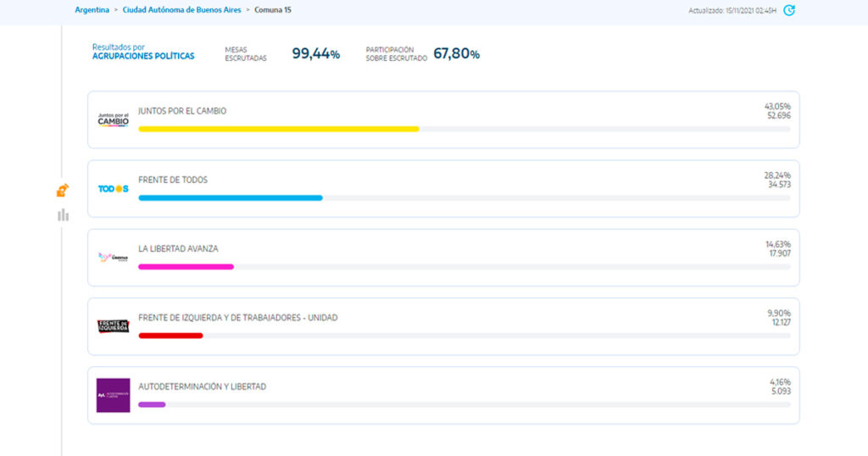Viewport: 868px width, 456px height.
Task: Select FRENTE DE IZQUIERDA Y DE TRABAJADORES - UNIDAD
Action: pyautogui.click(x=238, y=318)
